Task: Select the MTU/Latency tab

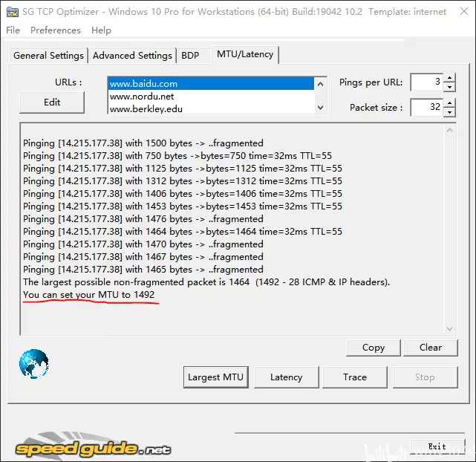Action: [245, 54]
